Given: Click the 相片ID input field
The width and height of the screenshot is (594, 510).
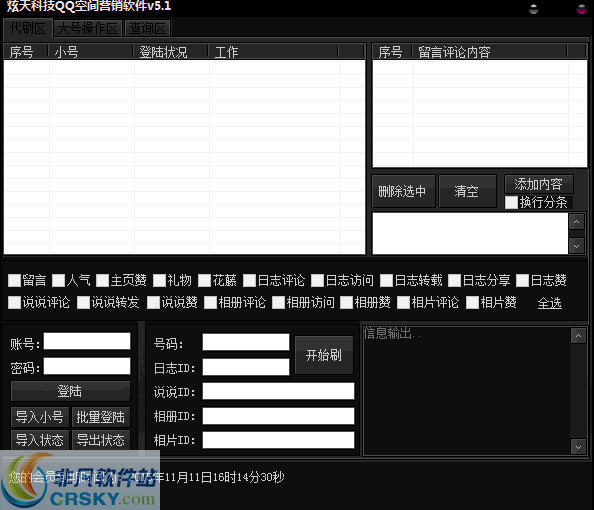Looking at the screenshot, I should [278, 440].
